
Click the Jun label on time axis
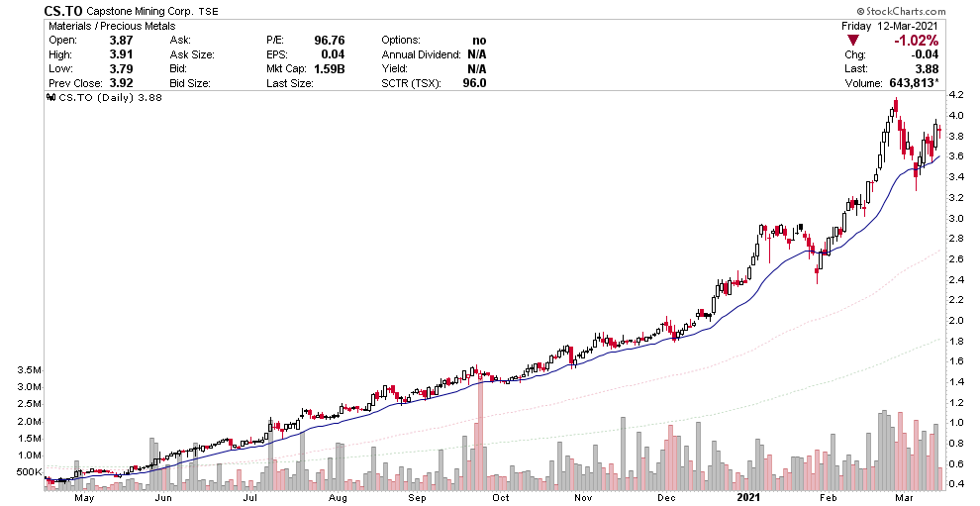pos(162,498)
